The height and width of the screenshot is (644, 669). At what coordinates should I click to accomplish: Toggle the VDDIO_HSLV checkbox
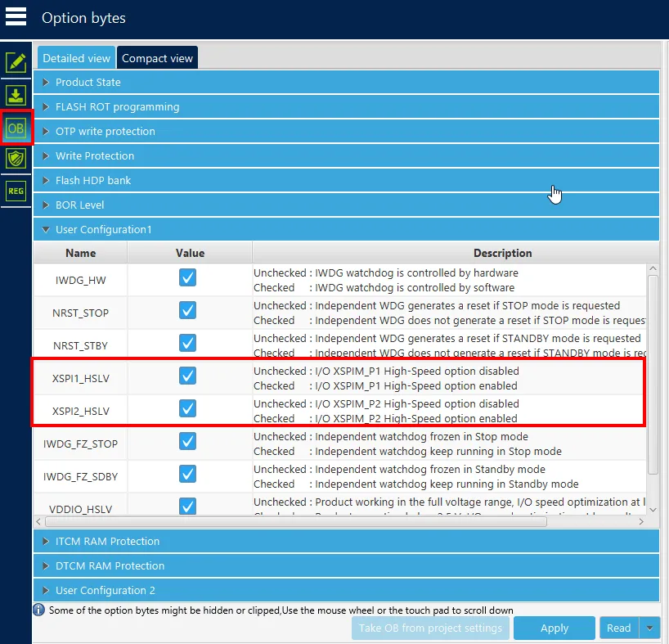pos(188,507)
